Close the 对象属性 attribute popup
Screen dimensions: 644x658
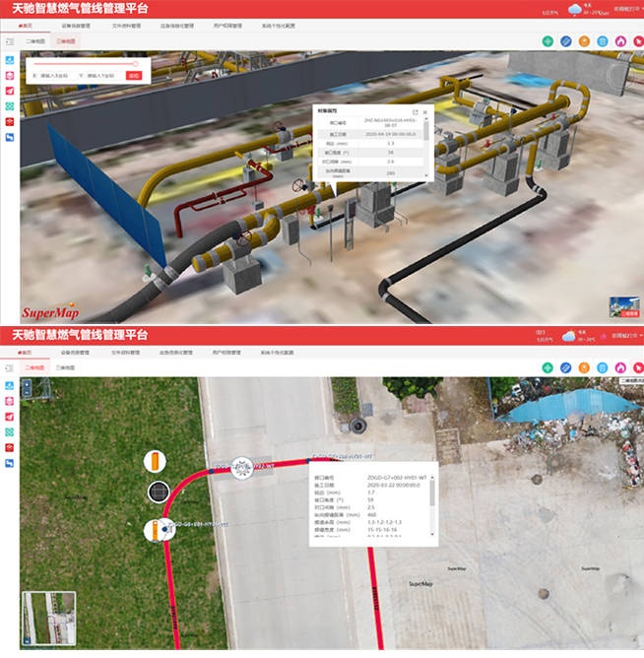coord(425,112)
